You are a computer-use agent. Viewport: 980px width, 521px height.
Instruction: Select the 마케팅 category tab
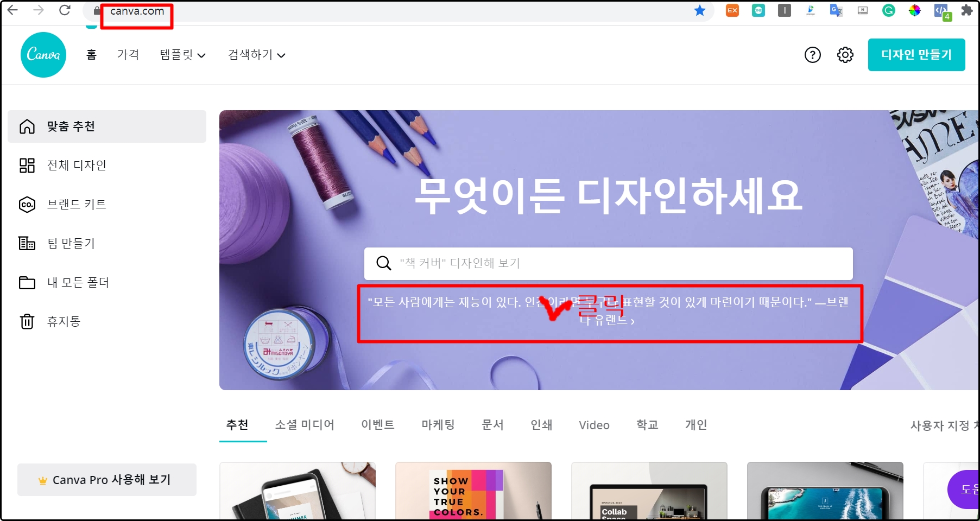[438, 425]
